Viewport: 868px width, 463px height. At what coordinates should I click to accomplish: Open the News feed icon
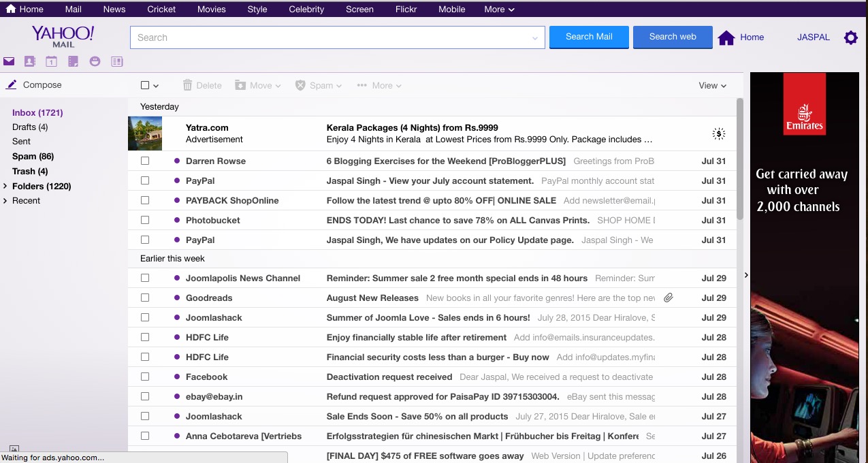(117, 61)
